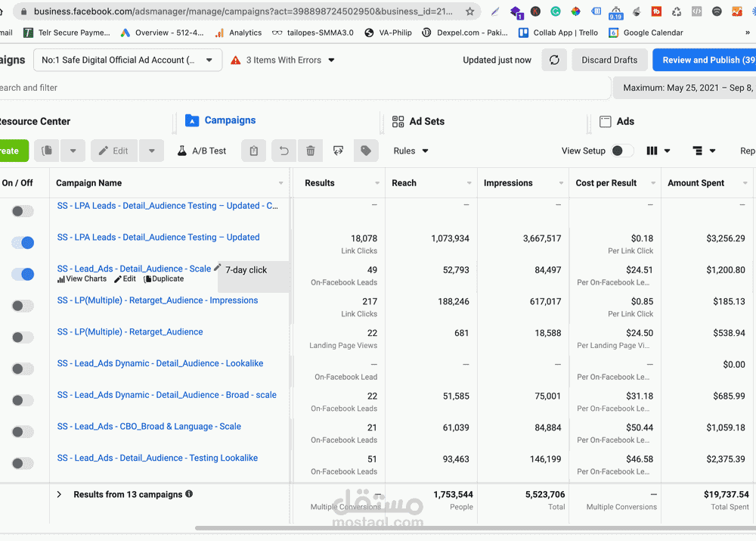Image resolution: width=756 pixels, height=541 pixels.
Task: Click the Grammarly extension icon
Action: point(556,11)
